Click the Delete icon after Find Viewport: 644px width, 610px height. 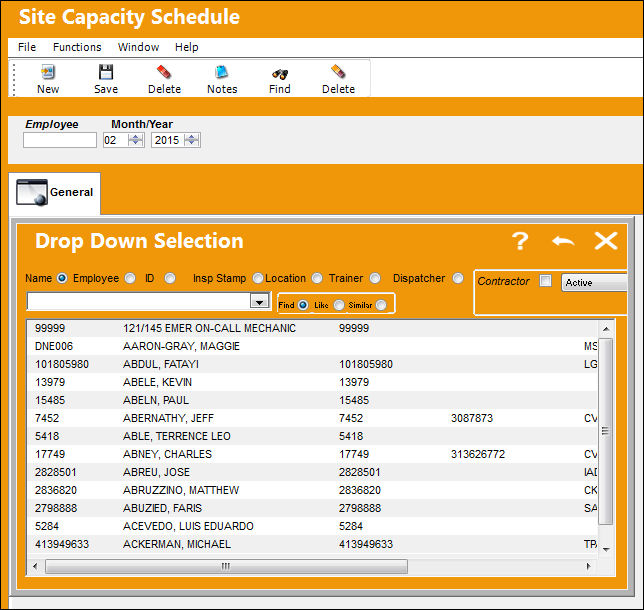pyautogui.click(x=338, y=72)
